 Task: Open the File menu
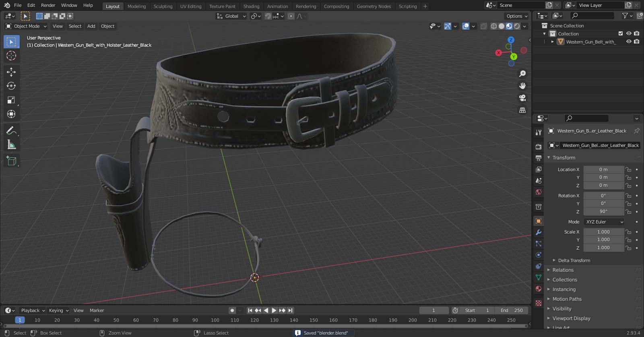point(18,5)
